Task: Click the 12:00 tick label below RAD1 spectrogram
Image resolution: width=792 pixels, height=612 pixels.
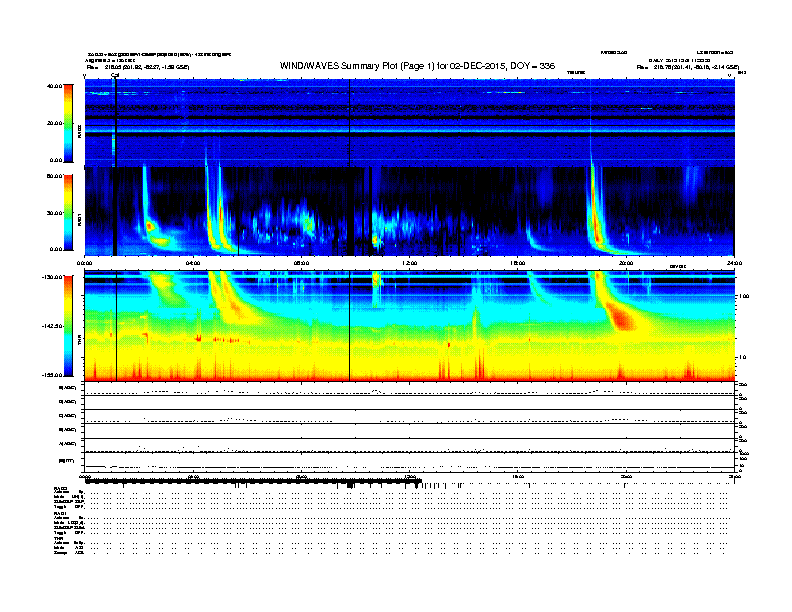Action: (x=409, y=263)
